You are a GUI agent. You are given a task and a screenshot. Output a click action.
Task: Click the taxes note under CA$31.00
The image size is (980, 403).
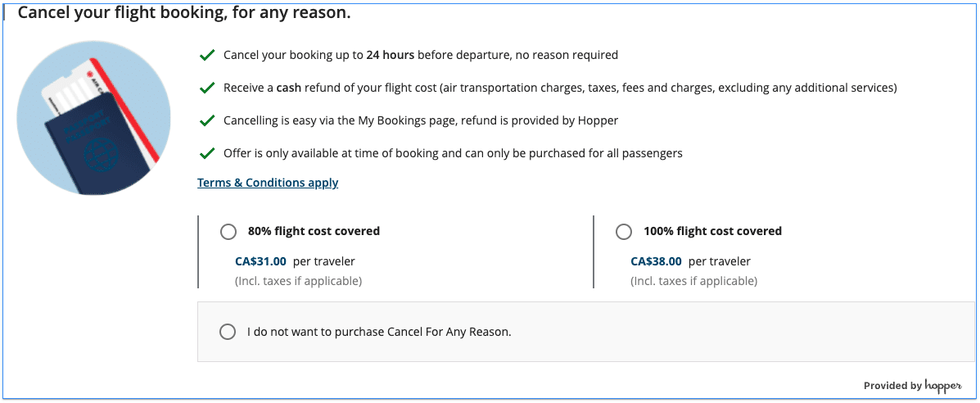298,281
